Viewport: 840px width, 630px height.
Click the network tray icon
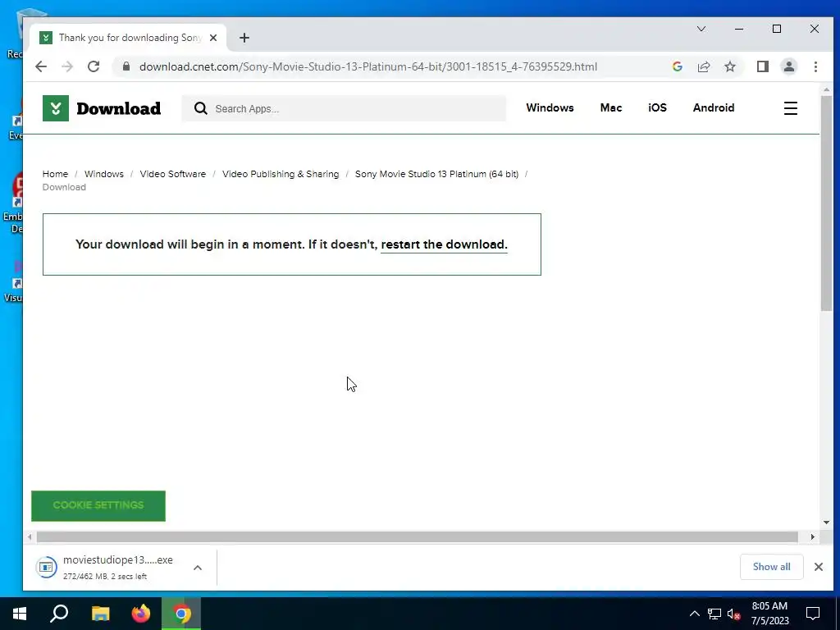coord(714,614)
